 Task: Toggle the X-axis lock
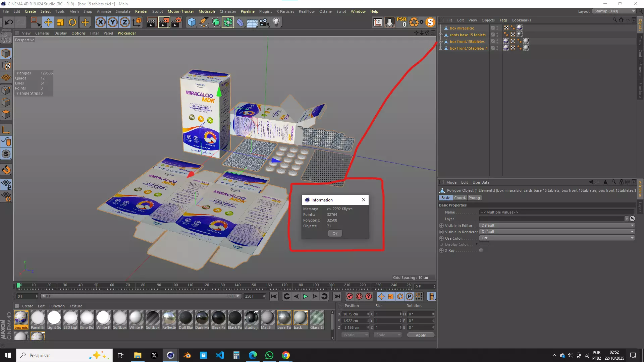[x=100, y=22]
